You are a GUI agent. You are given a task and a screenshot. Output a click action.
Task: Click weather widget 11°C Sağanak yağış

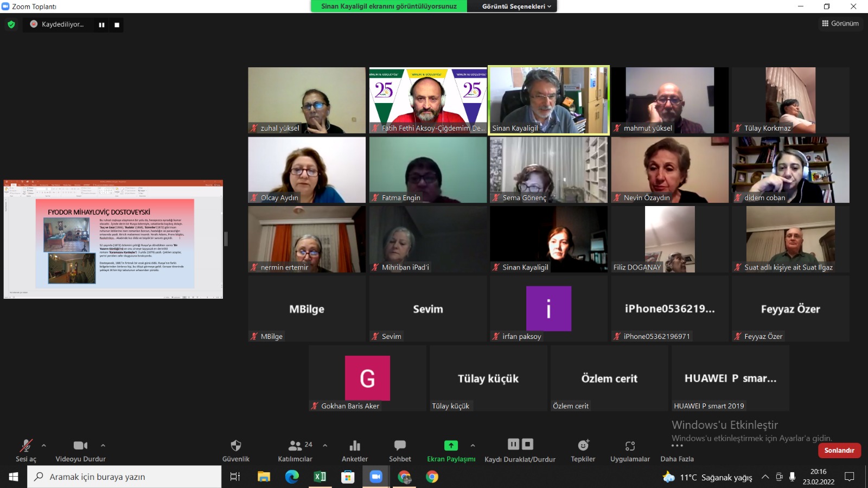[707, 477]
